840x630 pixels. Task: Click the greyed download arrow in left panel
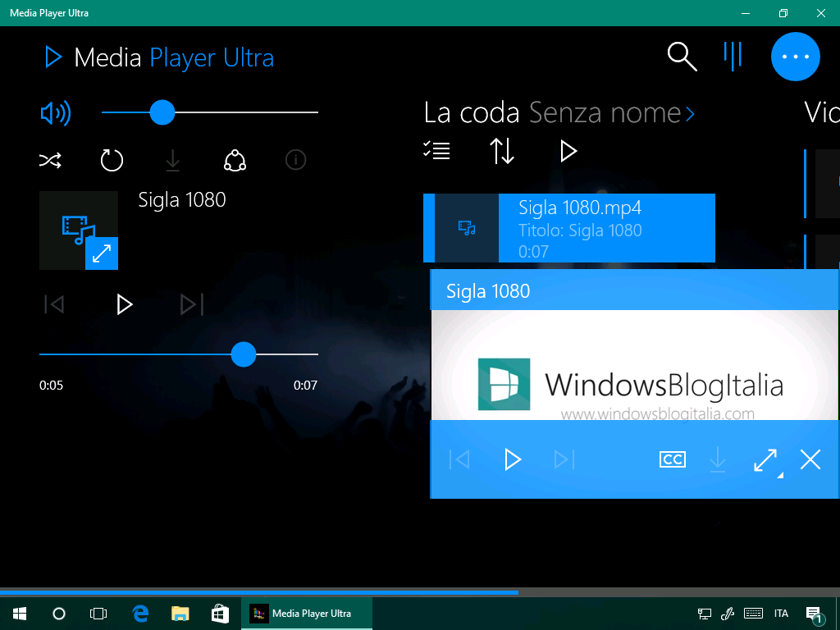tap(172, 160)
